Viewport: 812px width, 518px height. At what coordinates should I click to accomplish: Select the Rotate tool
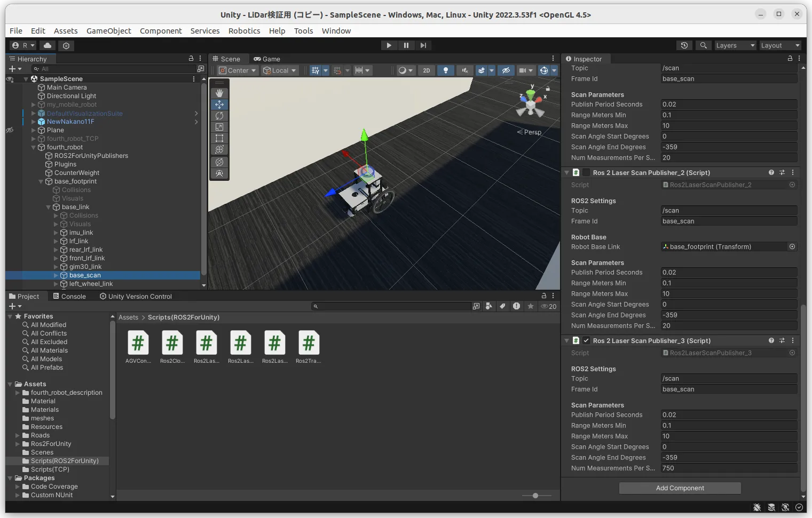(219, 116)
